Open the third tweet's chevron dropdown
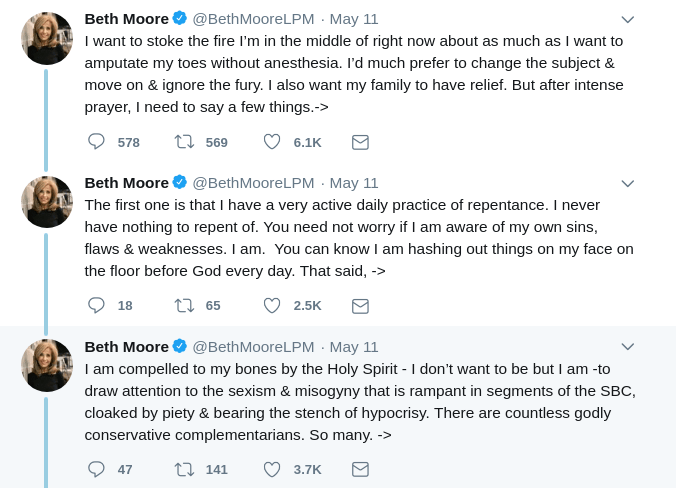Image resolution: width=676 pixels, height=488 pixels. click(x=627, y=346)
